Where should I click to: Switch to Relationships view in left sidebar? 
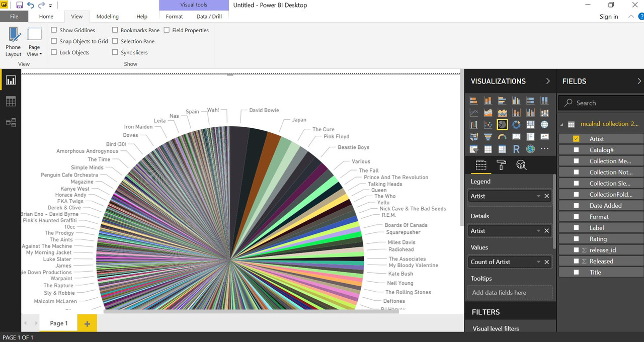(11, 122)
